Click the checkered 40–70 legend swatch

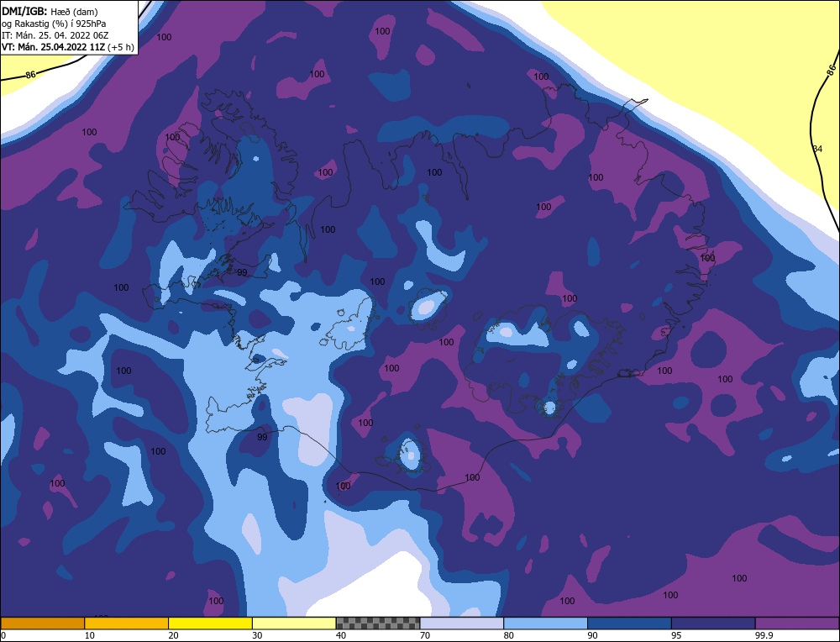pos(378,624)
